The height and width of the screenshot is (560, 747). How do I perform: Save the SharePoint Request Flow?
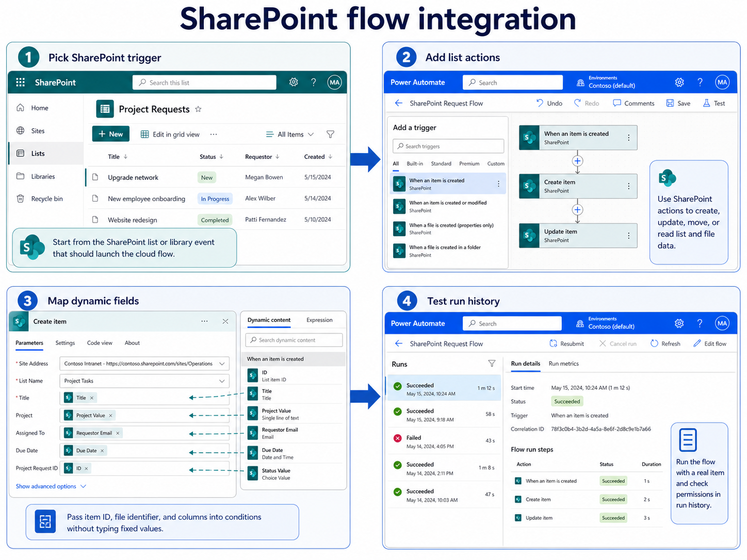coord(678,103)
